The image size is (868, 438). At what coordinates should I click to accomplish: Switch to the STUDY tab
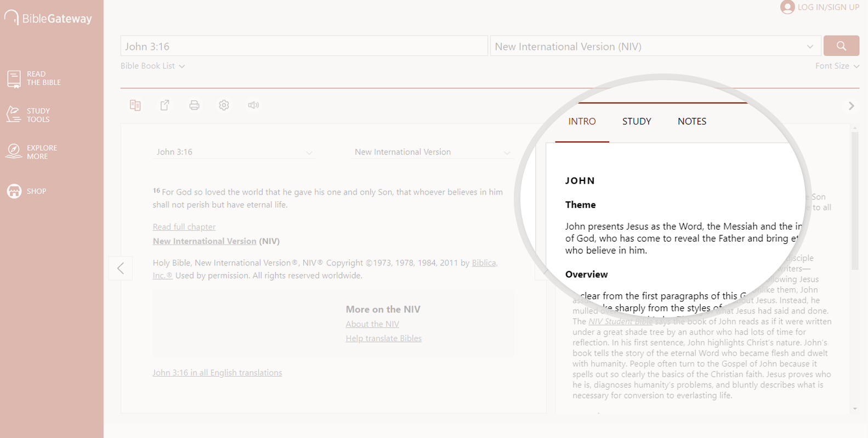[x=637, y=122]
